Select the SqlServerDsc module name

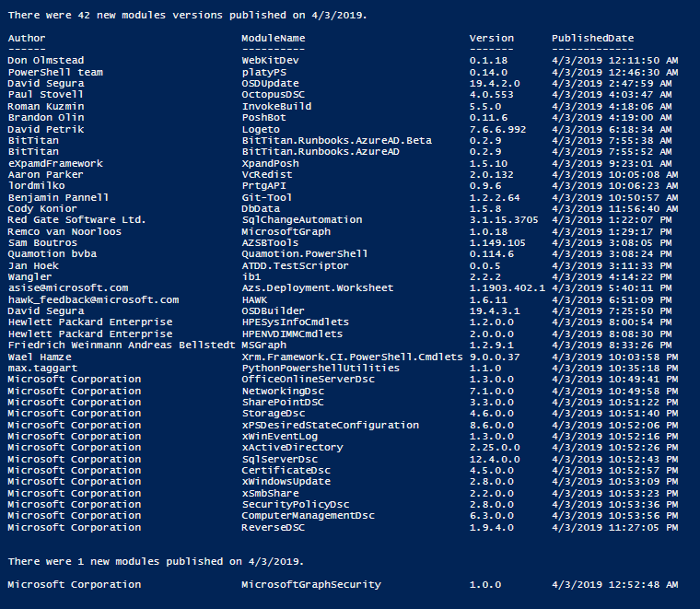[x=279, y=460]
